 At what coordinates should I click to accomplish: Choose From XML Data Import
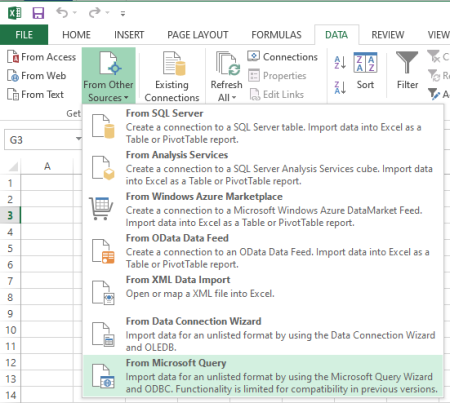263,293
